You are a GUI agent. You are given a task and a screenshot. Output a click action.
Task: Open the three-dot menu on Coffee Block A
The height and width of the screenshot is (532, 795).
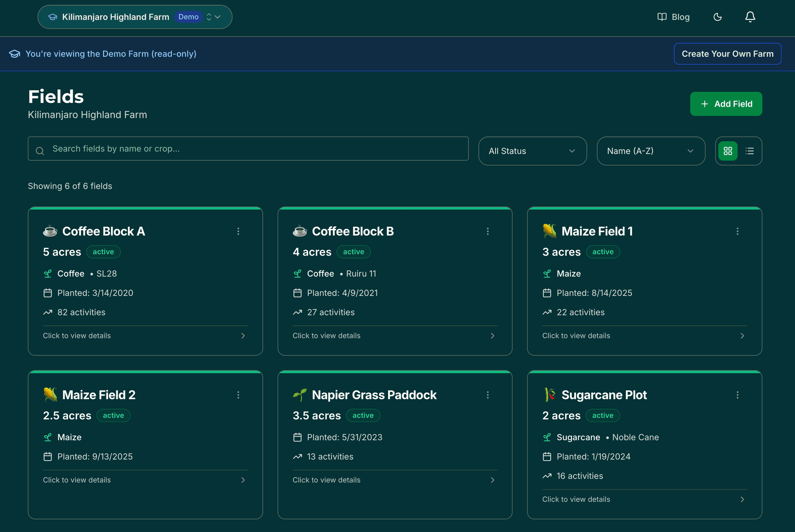[238, 231]
